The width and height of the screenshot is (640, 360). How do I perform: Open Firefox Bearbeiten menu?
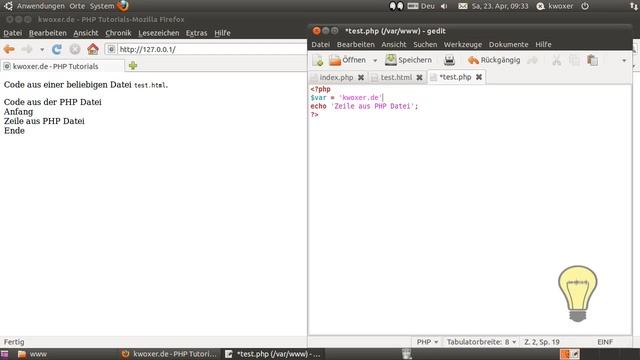(x=47, y=33)
